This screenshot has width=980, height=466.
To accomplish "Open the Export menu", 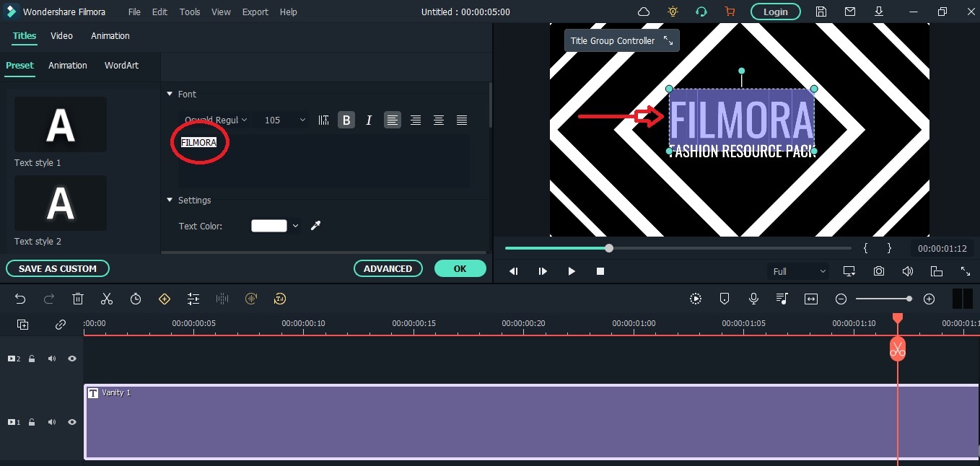I will pyautogui.click(x=255, y=12).
